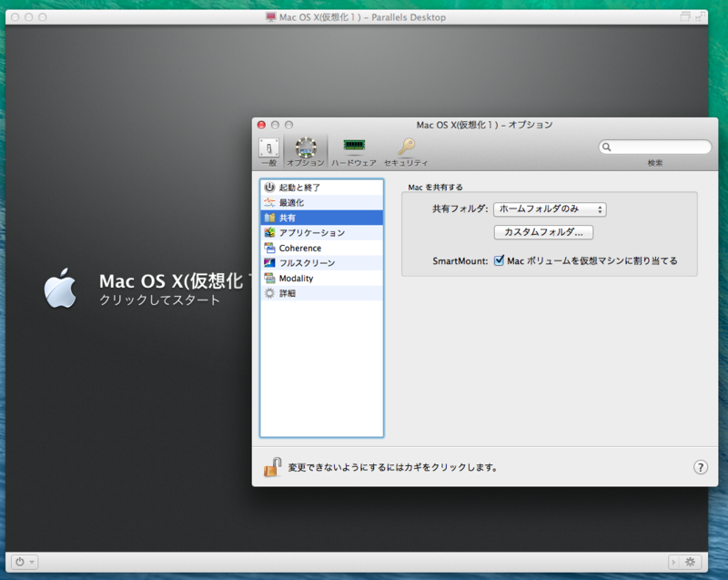This screenshot has width=728, height=580.
Task: Close the options window with red button
Action: coord(261,125)
